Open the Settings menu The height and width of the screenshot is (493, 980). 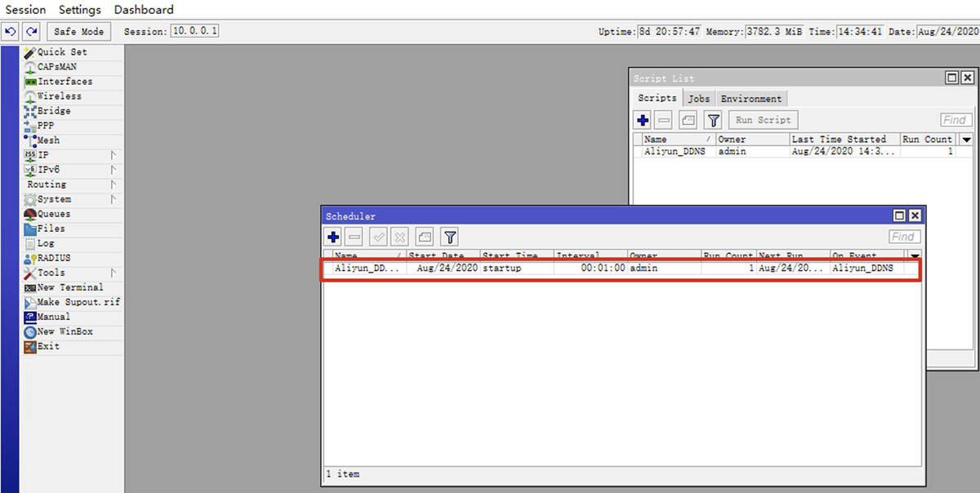(x=79, y=10)
